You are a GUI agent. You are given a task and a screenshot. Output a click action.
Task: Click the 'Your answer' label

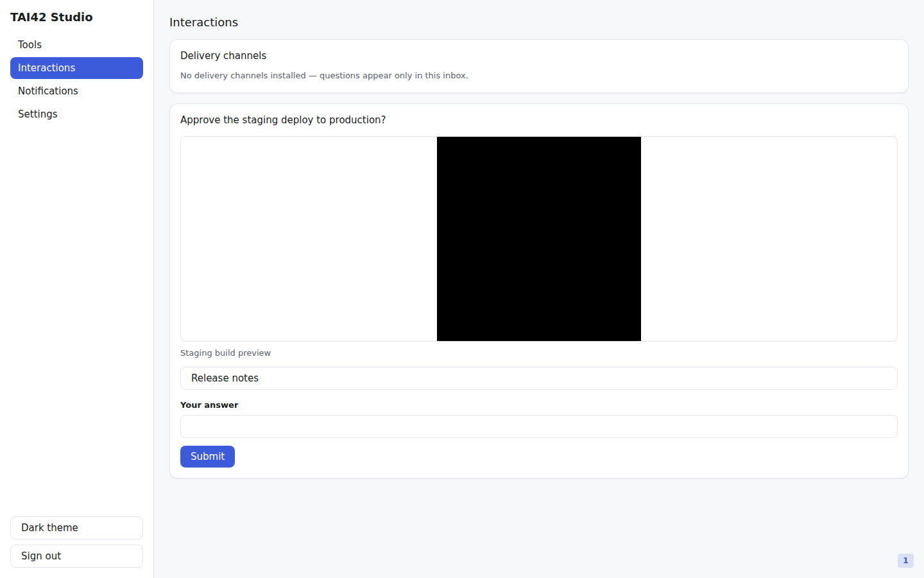tap(209, 405)
